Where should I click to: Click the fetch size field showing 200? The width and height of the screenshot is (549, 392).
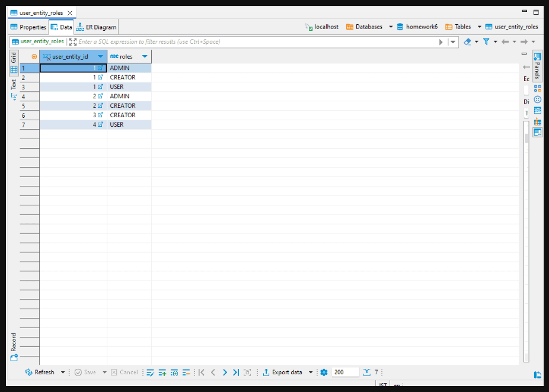pos(345,372)
